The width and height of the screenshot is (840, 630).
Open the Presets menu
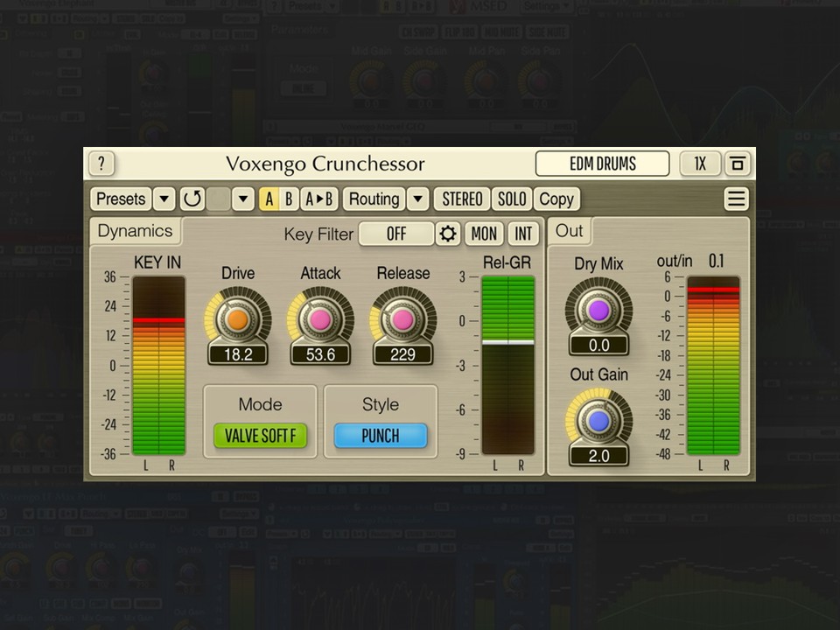[x=121, y=199]
